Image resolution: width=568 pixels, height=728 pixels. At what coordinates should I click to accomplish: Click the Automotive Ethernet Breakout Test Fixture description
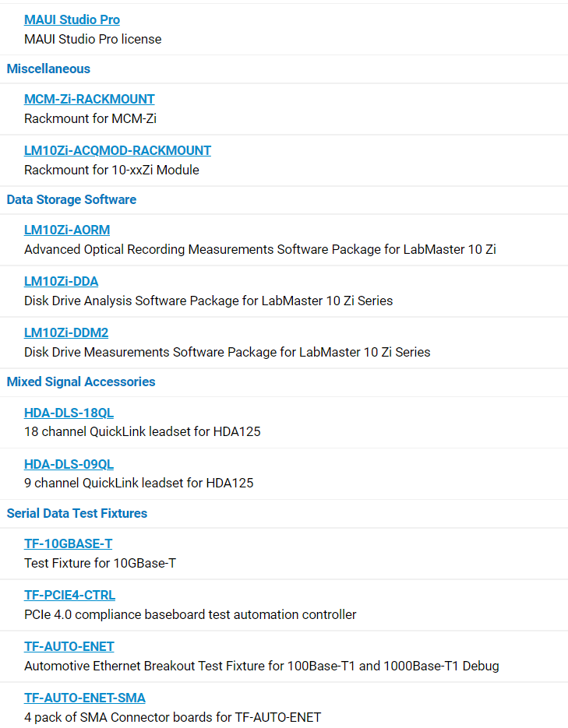click(x=262, y=666)
